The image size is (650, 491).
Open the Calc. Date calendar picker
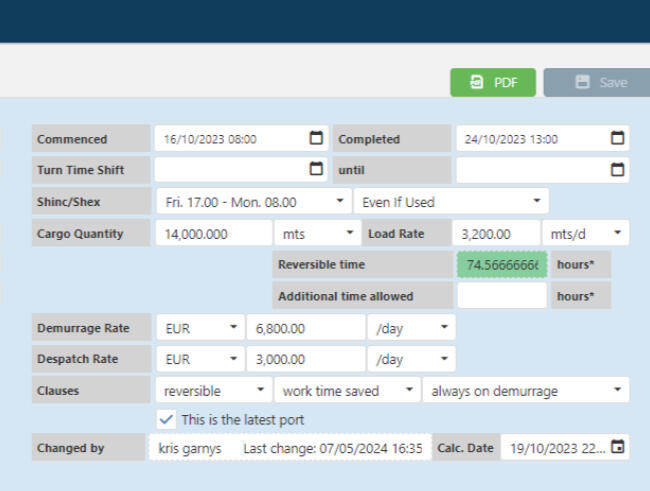pos(617,448)
